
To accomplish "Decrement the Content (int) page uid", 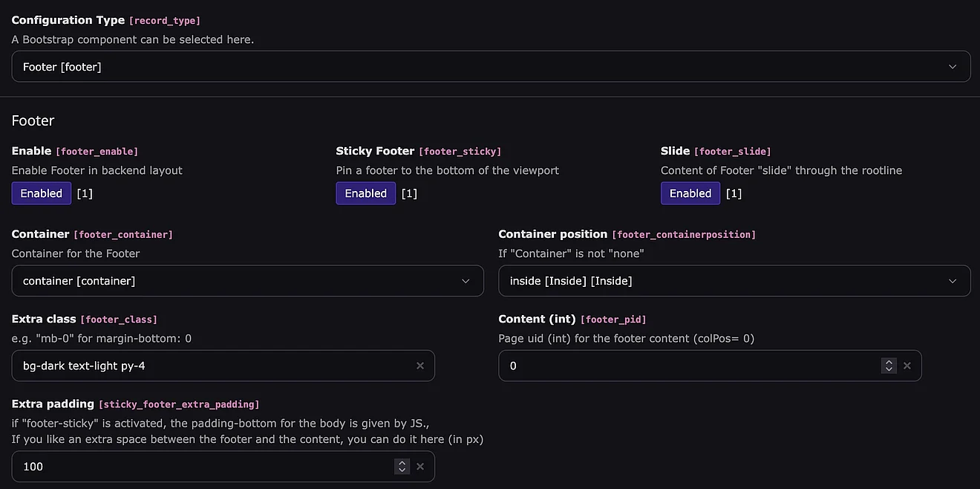I will point(889,369).
